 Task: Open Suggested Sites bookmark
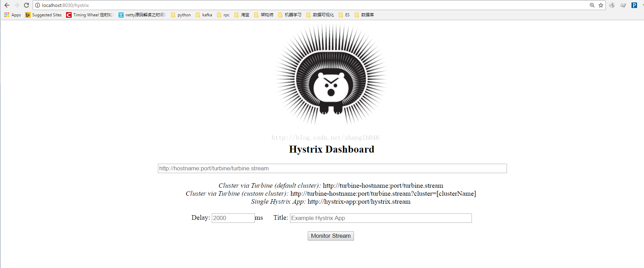click(x=43, y=15)
